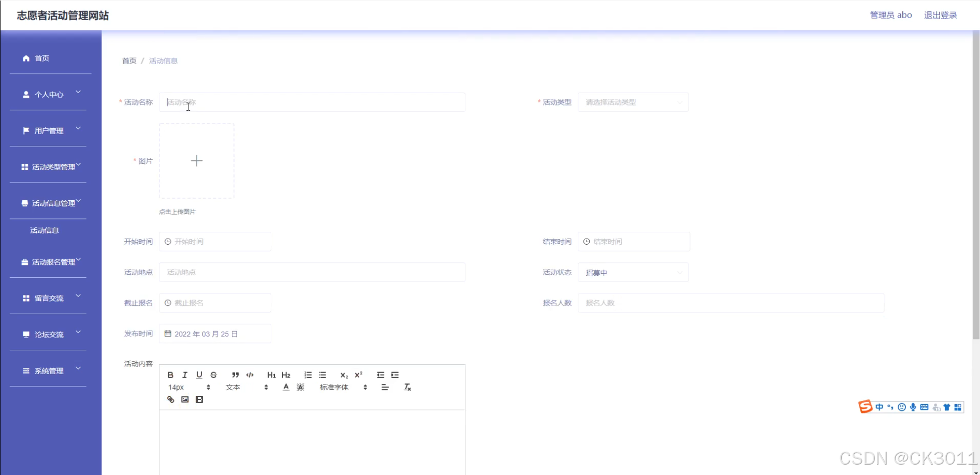
Task: Open the Sogou skin (shirt) menu
Action: (x=947, y=407)
